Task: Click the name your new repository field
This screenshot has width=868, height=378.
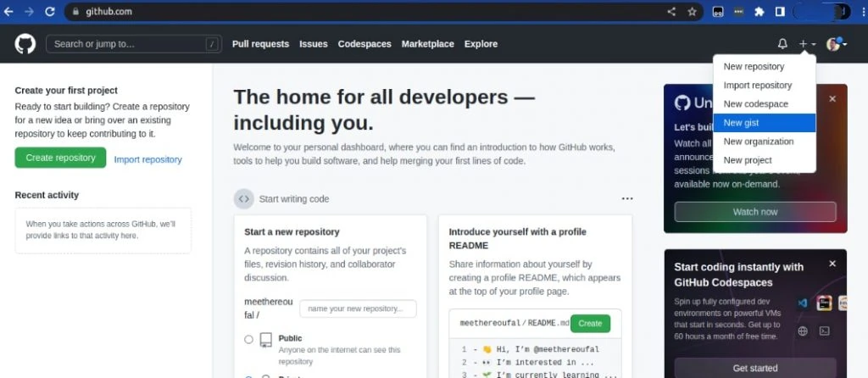Action: [x=359, y=309]
